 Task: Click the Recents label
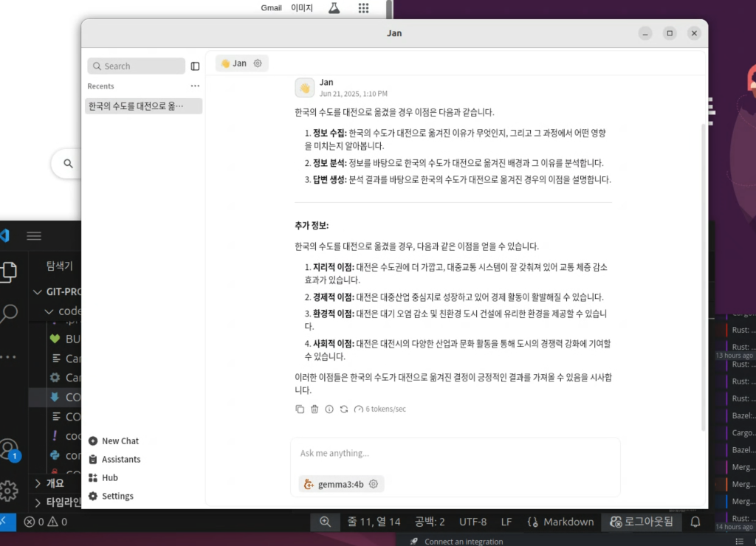pos(100,86)
